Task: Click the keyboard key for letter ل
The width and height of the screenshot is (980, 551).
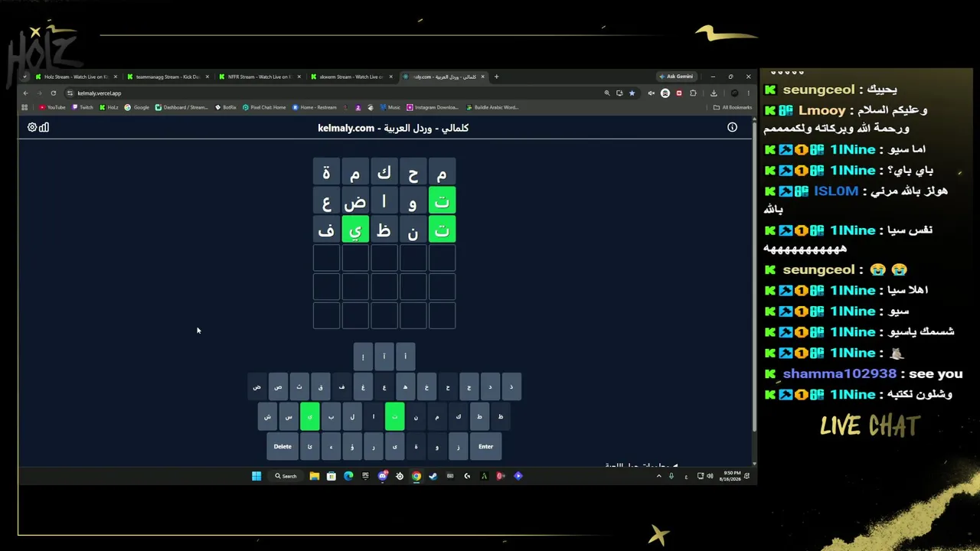Action: coord(352,416)
